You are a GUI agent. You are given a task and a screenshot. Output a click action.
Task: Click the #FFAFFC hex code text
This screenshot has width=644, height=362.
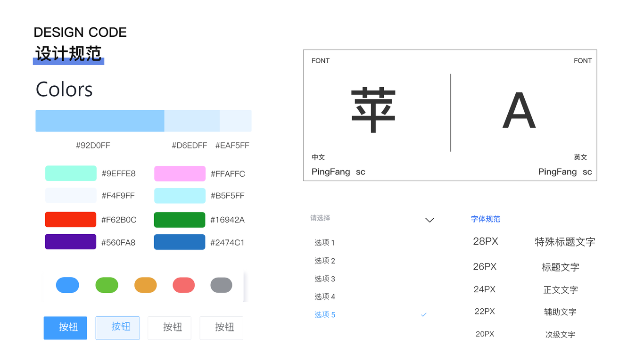(x=228, y=174)
